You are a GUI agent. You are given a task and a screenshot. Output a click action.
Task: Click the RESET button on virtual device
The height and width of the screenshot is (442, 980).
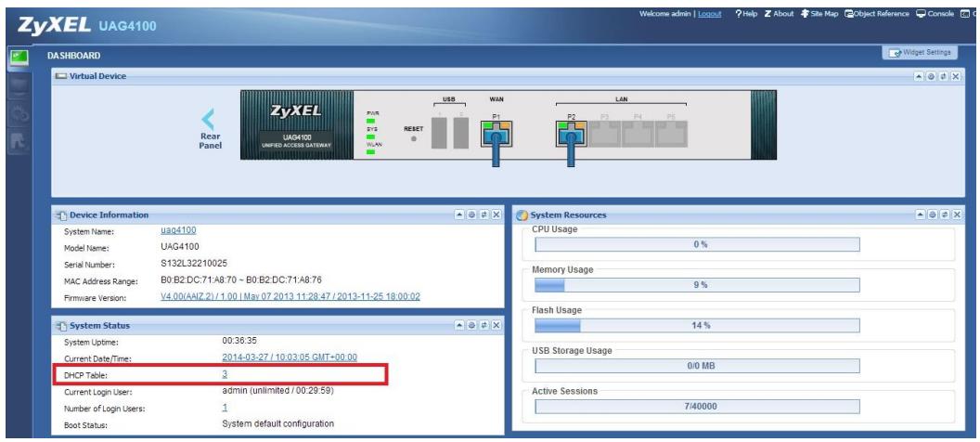[x=413, y=138]
